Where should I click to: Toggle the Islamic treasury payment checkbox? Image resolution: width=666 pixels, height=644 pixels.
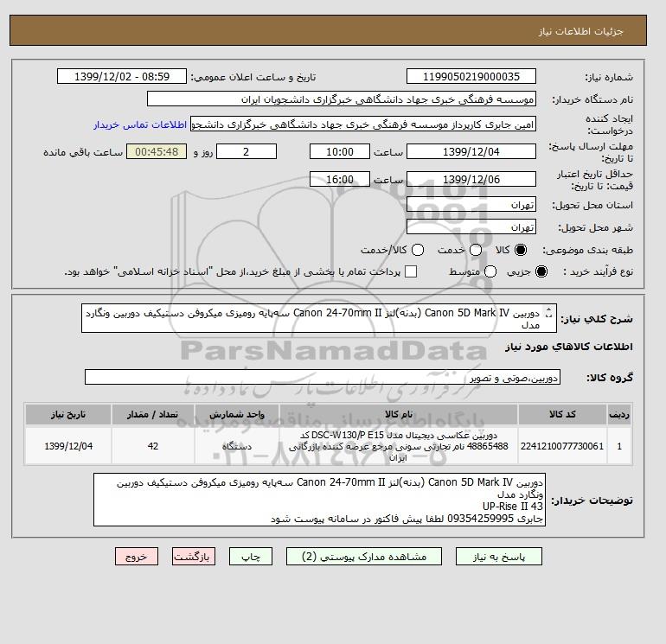(411, 271)
